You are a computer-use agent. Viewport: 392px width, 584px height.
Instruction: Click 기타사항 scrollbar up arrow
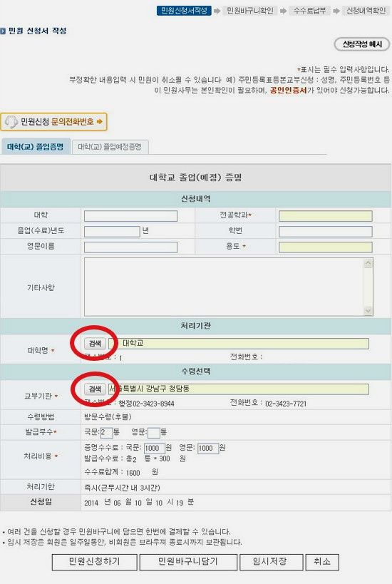coord(368,263)
